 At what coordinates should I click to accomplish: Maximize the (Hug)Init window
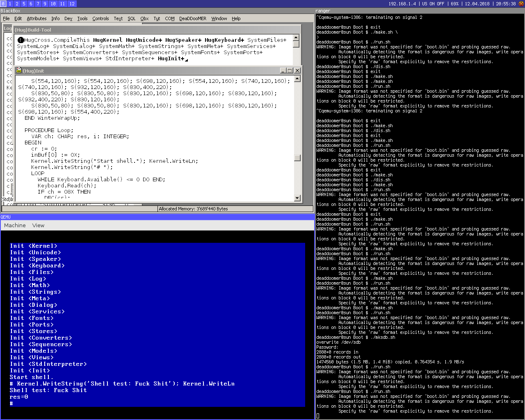(x=290, y=71)
